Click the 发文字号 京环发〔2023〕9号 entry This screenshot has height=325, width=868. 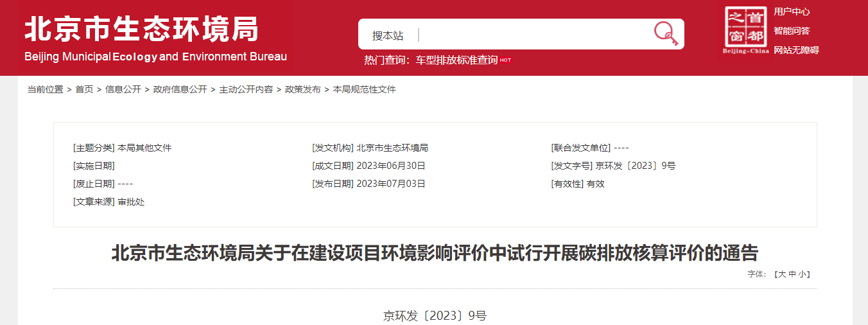[613, 166]
